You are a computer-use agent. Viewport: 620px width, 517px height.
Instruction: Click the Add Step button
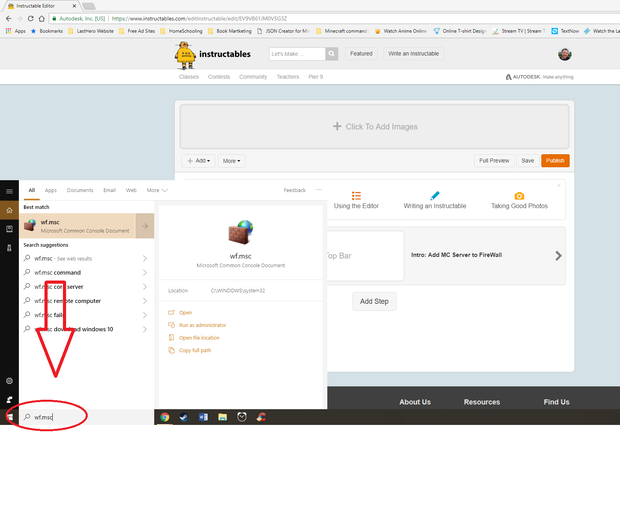click(x=373, y=301)
